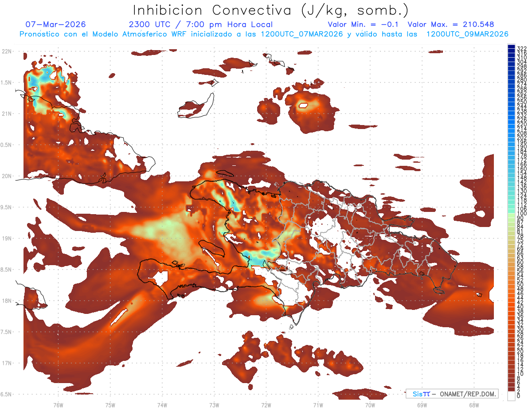Click the '322' value atop the color scale

coord(522,48)
